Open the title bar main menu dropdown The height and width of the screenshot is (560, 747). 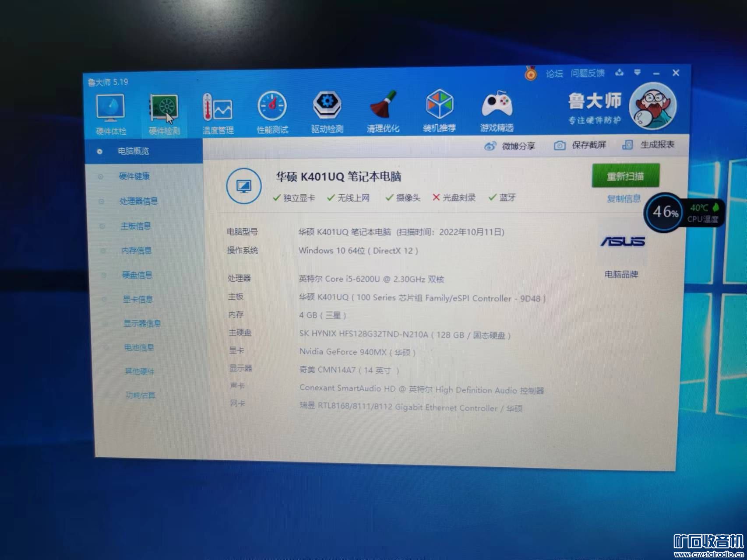[x=638, y=73]
